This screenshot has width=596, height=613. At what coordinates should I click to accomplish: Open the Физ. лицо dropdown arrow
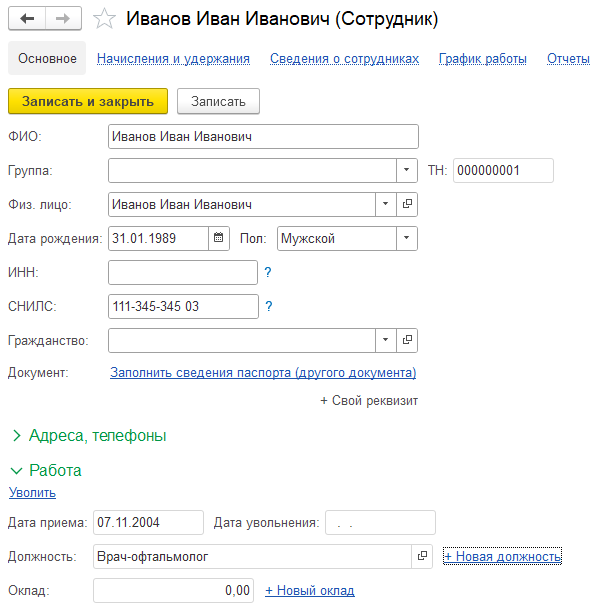pos(385,204)
